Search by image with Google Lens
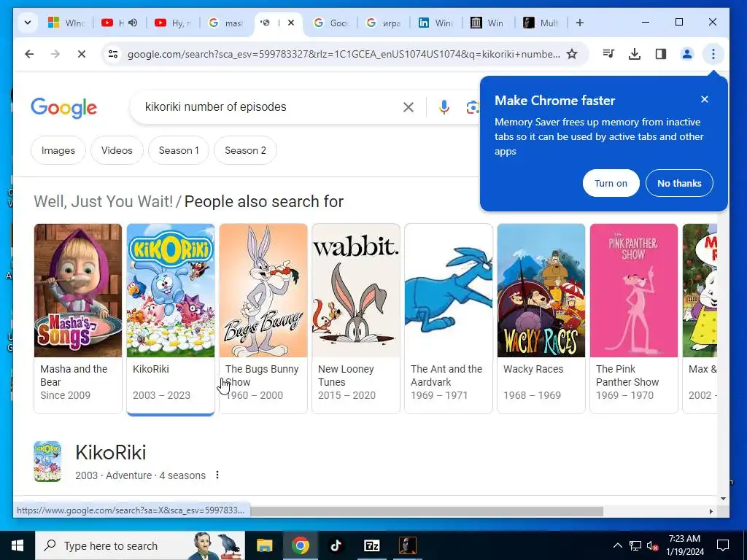Image resolution: width=747 pixels, height=560 pixels. (472, 107)
